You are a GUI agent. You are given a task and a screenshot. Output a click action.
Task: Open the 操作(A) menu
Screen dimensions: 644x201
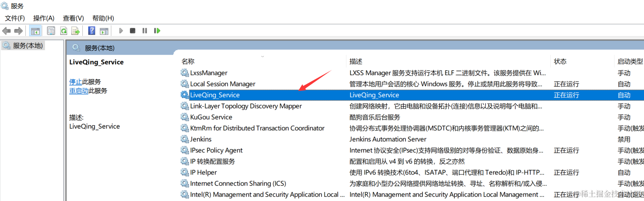coord(44,18)
